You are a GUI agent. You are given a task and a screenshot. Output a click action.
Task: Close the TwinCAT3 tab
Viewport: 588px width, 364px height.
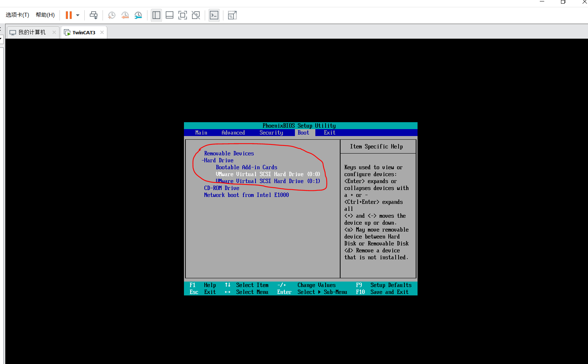[x=102, y=32]
